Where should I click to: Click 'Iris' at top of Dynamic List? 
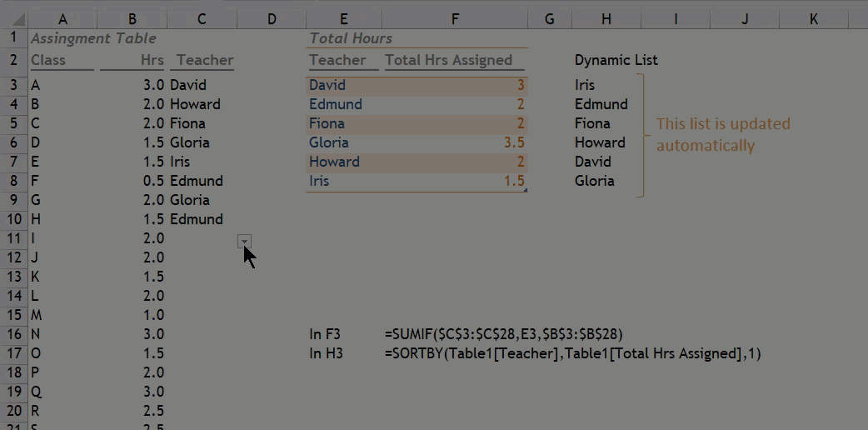click(x=585, y=85)
